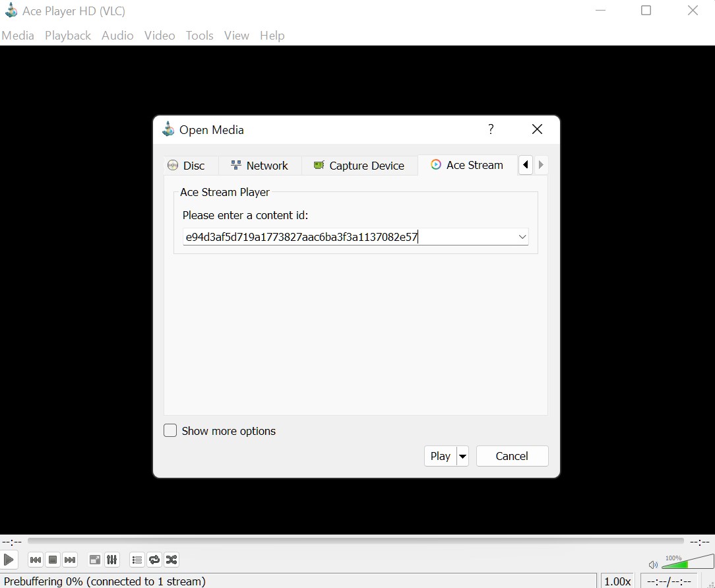Click the Prebuffering status text
This screenshot has height=588, width=715.
click(105, 581)
